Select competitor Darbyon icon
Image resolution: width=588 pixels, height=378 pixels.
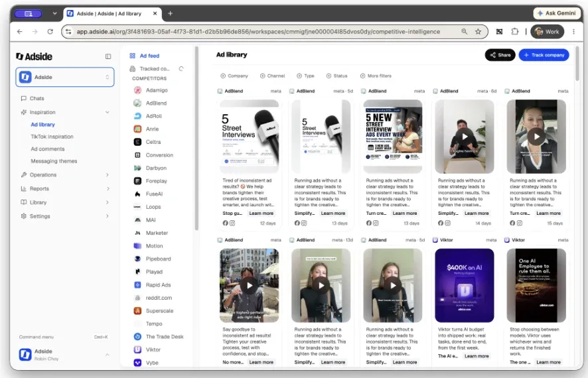[x=137, y=168]
